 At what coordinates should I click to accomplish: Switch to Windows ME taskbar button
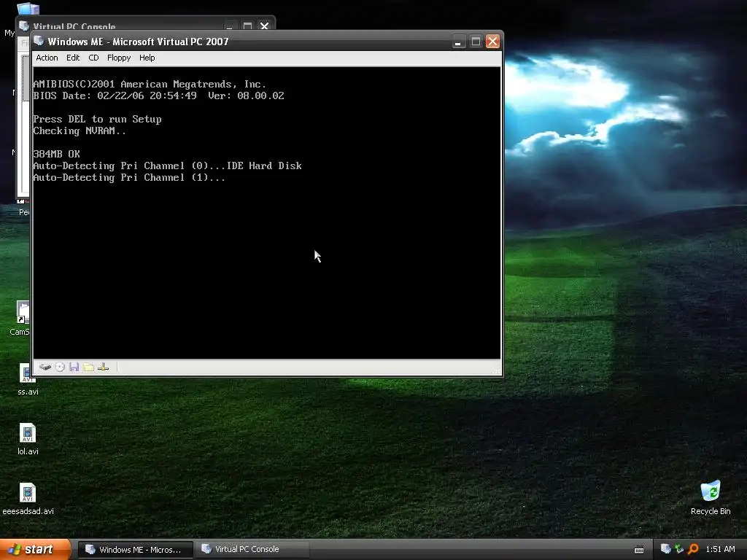[x=135, y=550]
